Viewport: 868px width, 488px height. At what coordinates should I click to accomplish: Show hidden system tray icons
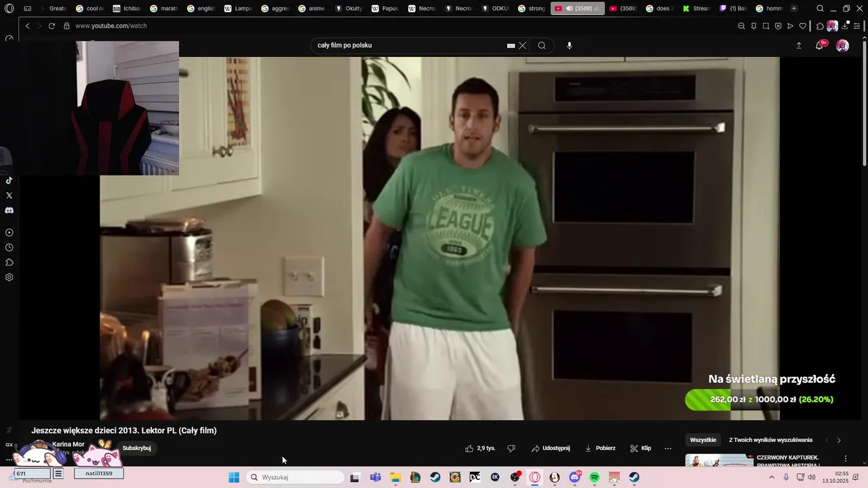(772, 477)
